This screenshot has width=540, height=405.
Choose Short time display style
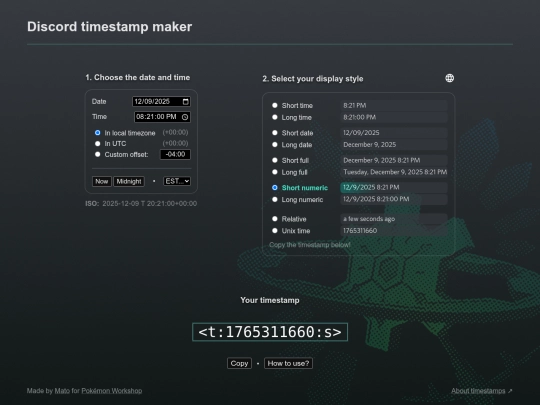(x=274, y=105)
